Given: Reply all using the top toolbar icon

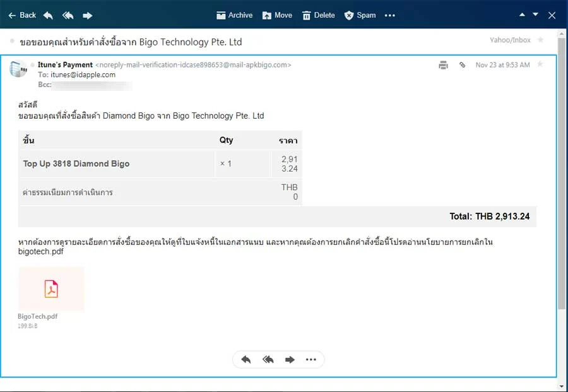Looking at the screenshot, I should [68, 15].
